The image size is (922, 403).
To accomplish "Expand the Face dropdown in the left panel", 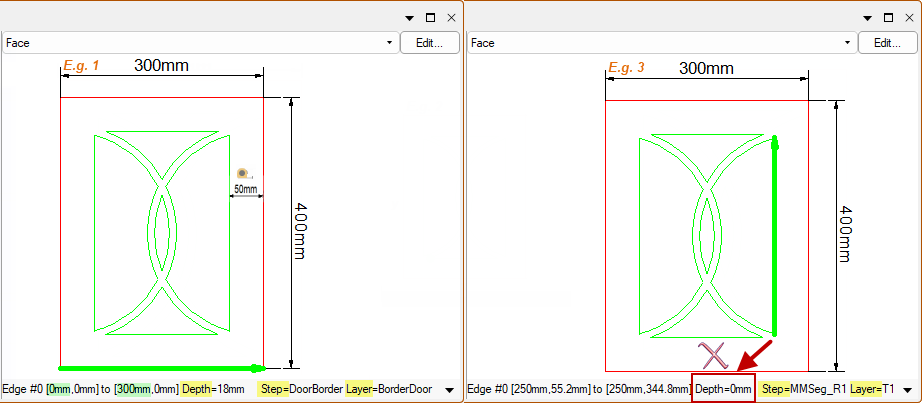I will click(388, 43).
